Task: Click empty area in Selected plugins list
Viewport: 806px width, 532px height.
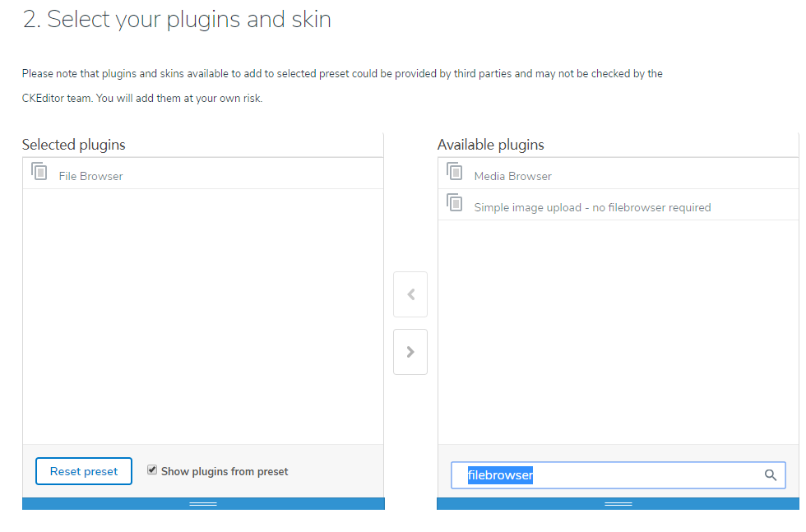Action: coord(203,316)
